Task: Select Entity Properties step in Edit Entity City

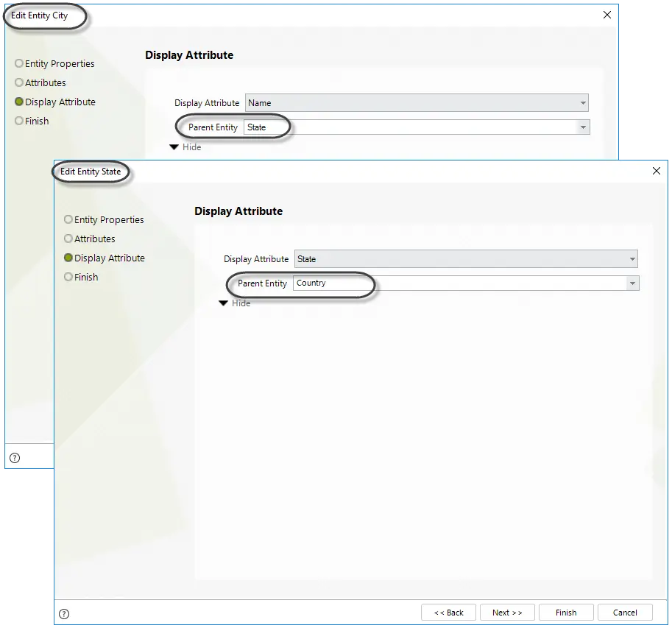Action: (x=55, y=63)
